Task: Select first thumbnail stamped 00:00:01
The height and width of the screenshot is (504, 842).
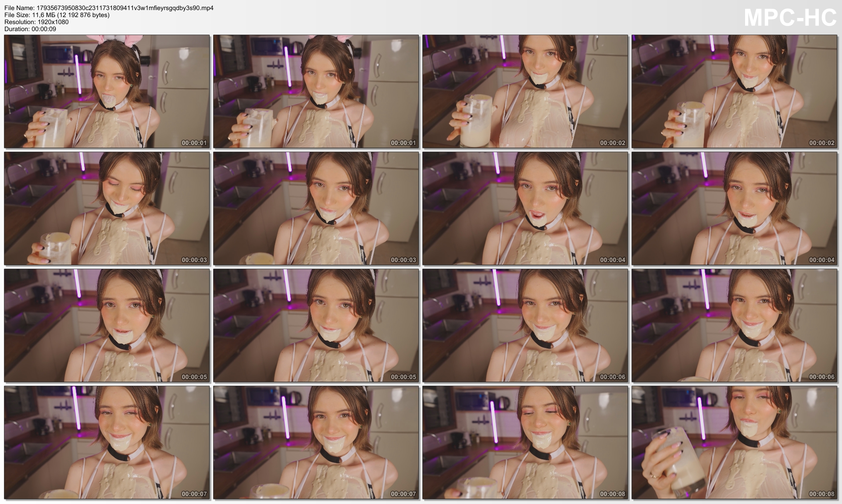Action: click(107, 92)
